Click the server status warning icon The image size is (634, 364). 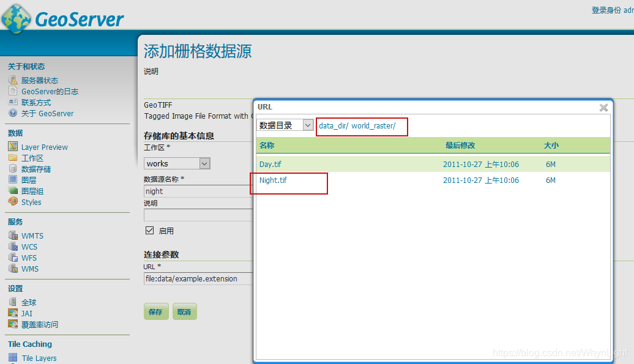point(13,80)
